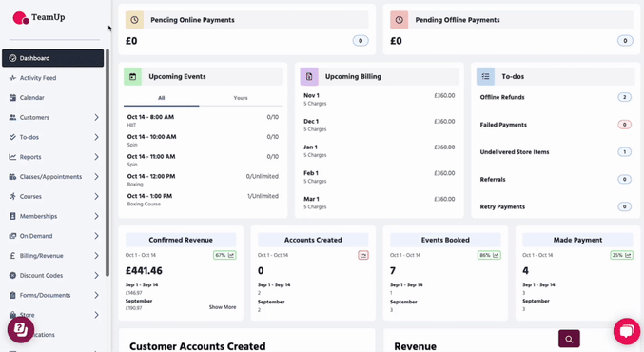Image resolution: width=644 pixels, height=352 pixels.
Task: Go to Calendar in sidebar
Action: (31, 97)
